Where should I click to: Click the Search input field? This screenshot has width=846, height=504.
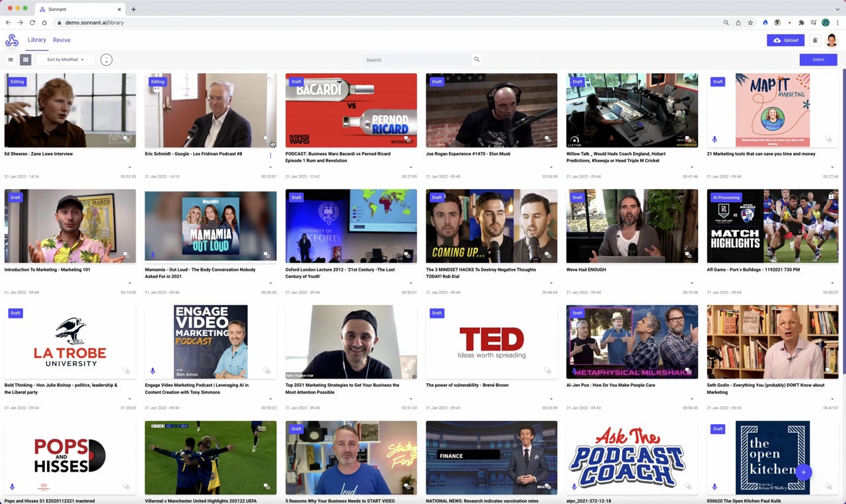[418, 59]
